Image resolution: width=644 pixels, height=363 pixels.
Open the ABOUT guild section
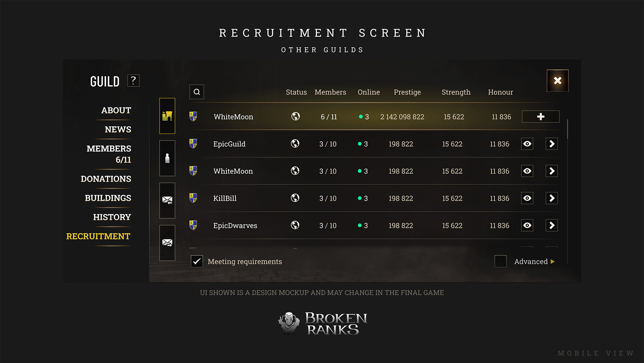point(116,110)
